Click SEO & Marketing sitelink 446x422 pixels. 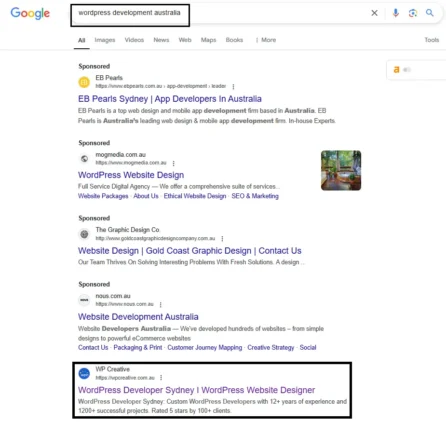255,196
